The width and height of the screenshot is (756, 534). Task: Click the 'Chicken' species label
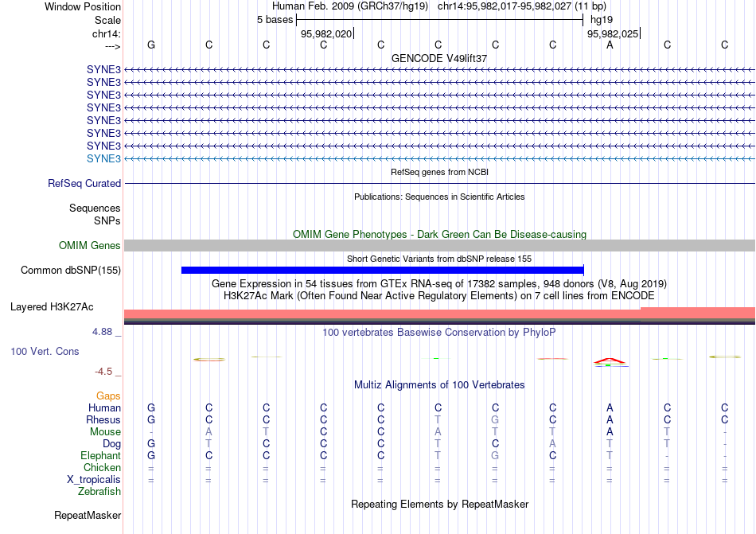102,467
